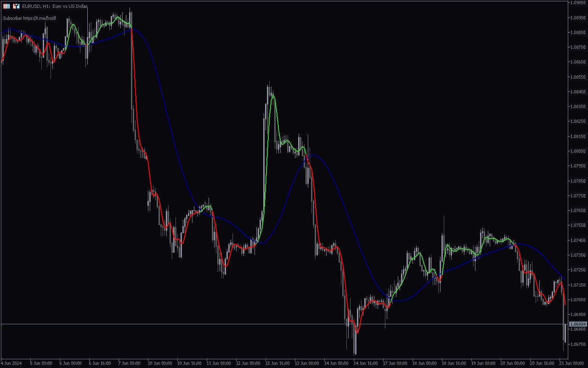Select price level 1.07750

click(x=578, y=195)
